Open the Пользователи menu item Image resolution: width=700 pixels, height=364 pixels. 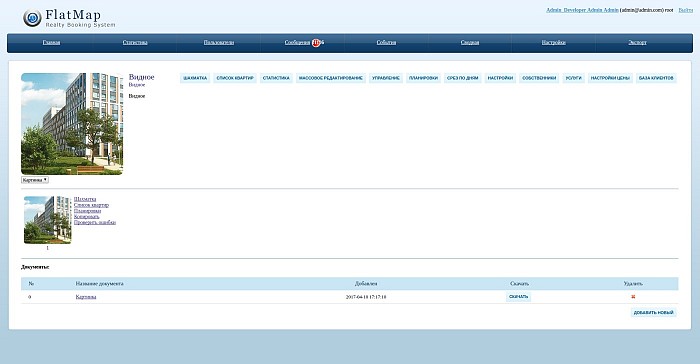click(219, 42)
